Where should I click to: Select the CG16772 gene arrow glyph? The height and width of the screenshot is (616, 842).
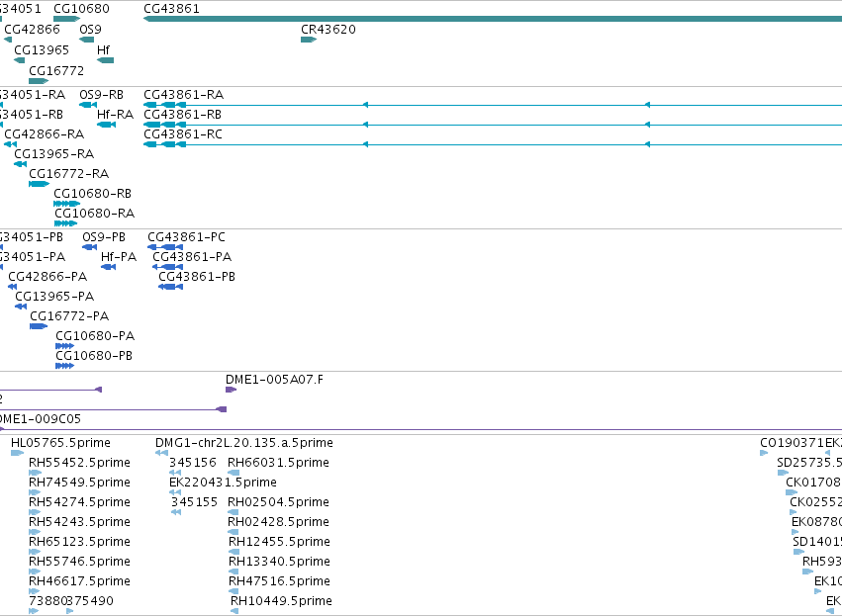point(39,81)
